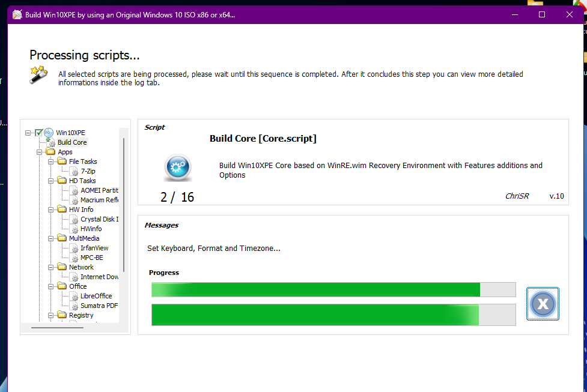Click the tree vertical scrollbar
The image size is (587, 392).
pyautogui.click(x=124, y=205)
